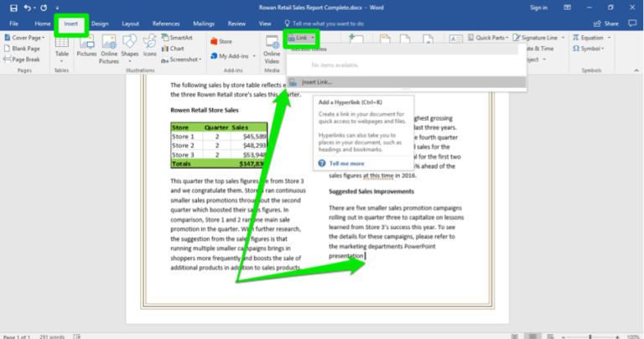Insert Pictures from this device

point(86,45)
